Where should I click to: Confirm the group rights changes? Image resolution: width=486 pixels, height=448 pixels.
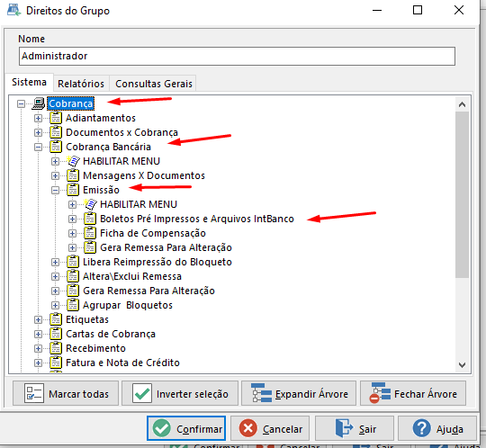point(186,428)
